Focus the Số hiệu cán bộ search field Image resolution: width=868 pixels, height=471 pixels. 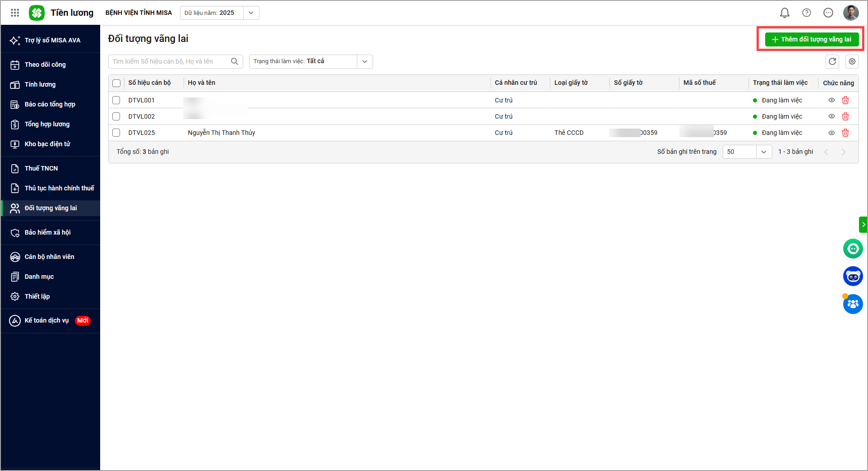click(170, 61)
